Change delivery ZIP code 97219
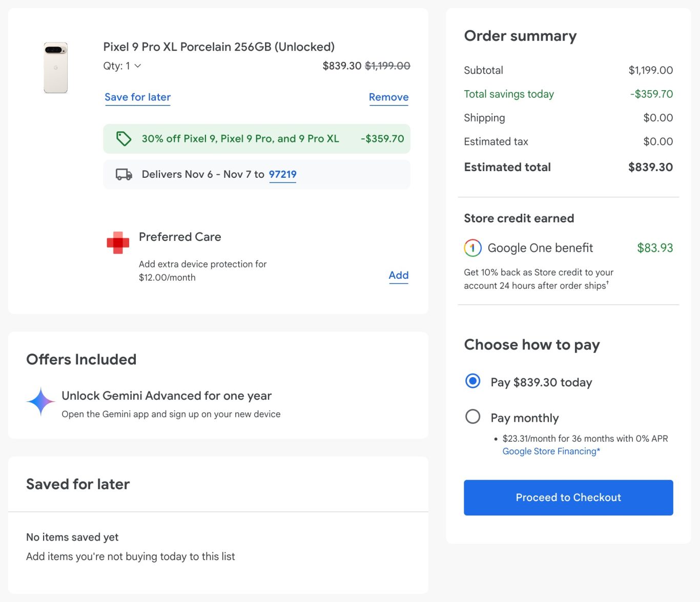This screenshot has height=602, width=700. click(282, 175)
